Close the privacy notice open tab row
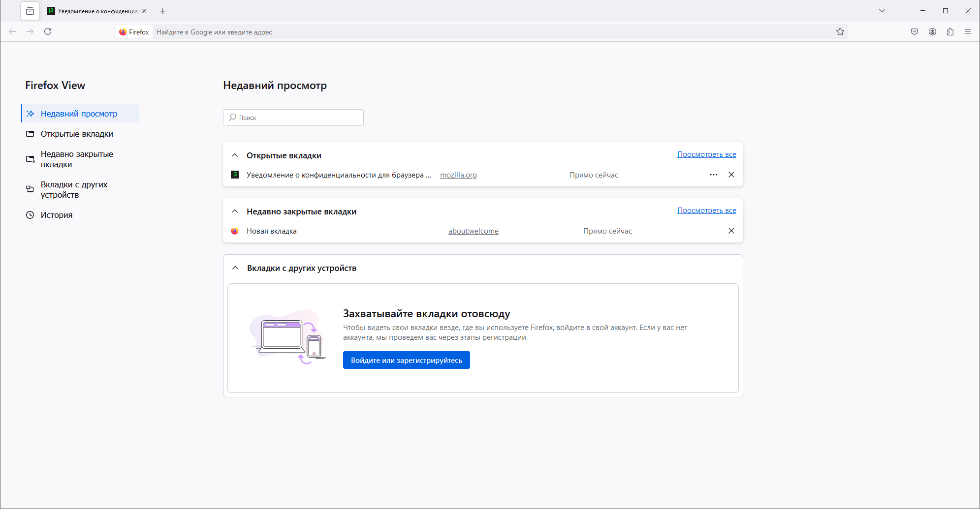This screenshot has width=980, height=509. pos(731,175)
